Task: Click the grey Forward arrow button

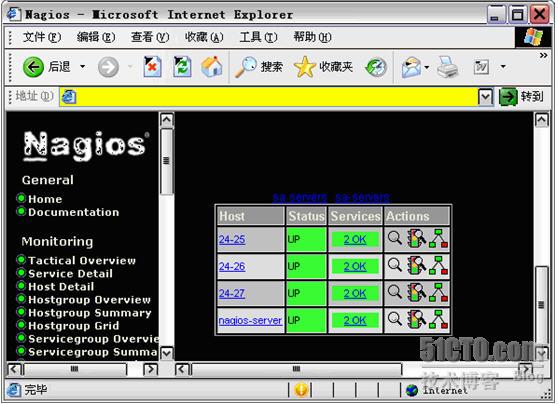Action: pos(108,67)
